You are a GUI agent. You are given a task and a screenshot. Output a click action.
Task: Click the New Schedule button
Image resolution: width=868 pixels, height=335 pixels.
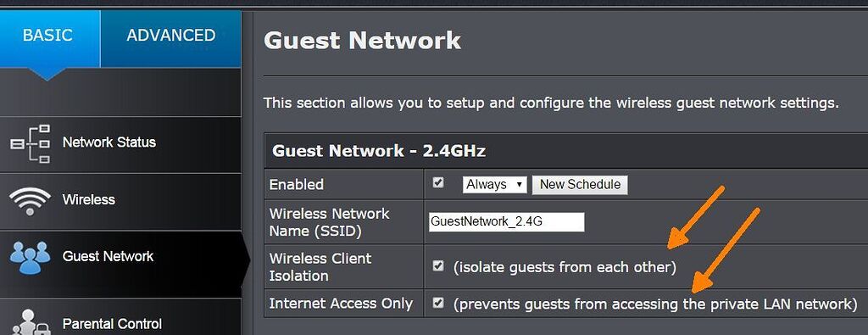(580, 184)
